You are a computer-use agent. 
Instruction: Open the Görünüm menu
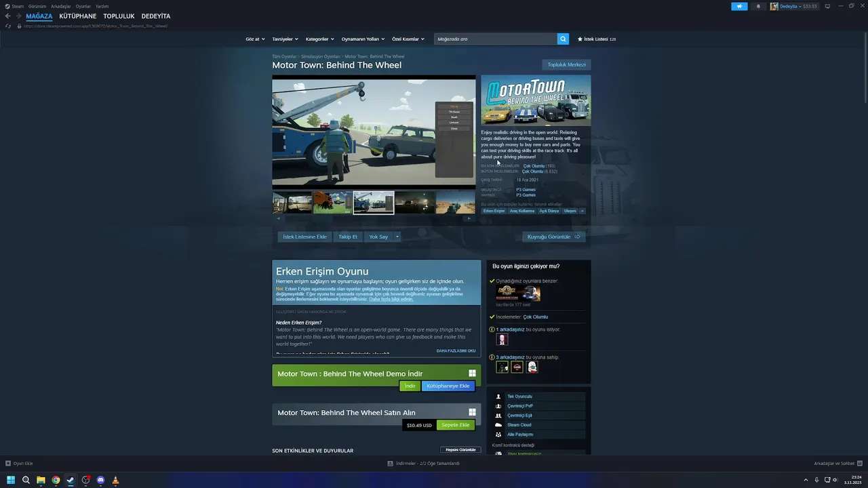tap(37, 6)
